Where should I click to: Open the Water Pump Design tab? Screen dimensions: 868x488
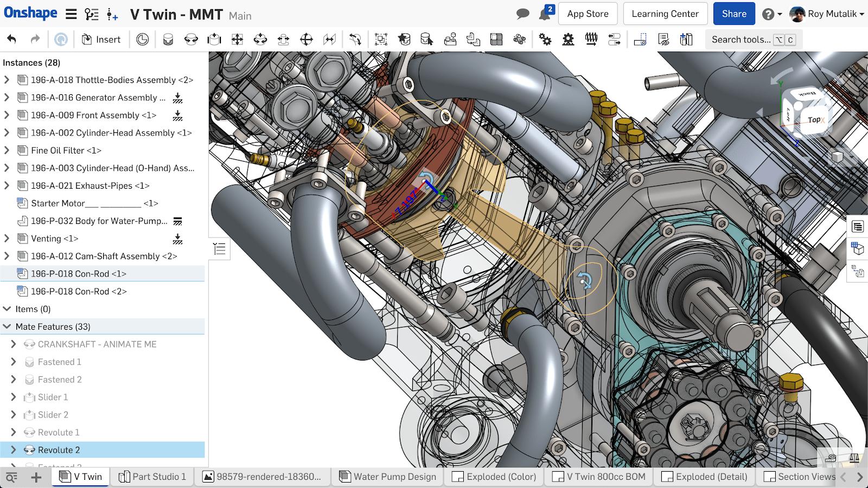(388, 477)
